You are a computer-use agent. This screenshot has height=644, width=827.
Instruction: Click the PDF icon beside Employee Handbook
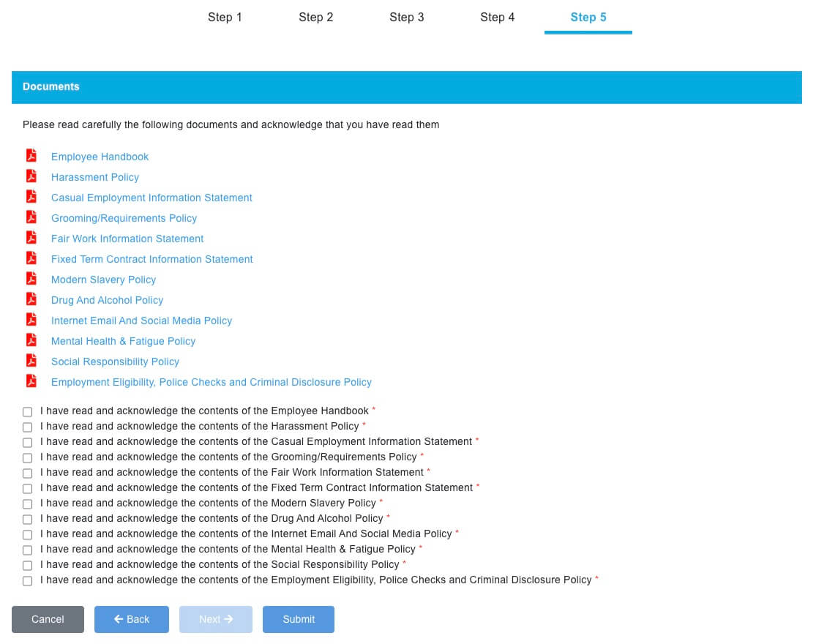(31, 156)
